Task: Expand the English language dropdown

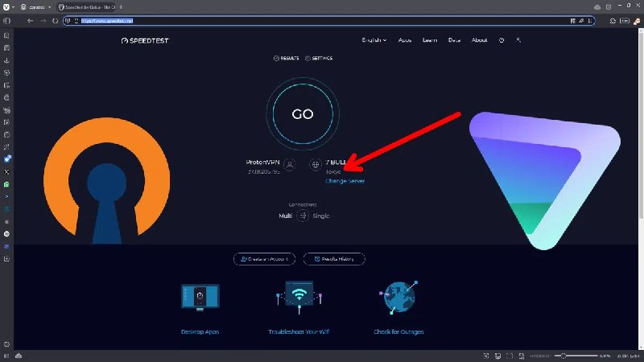Action: pos(374,40)
